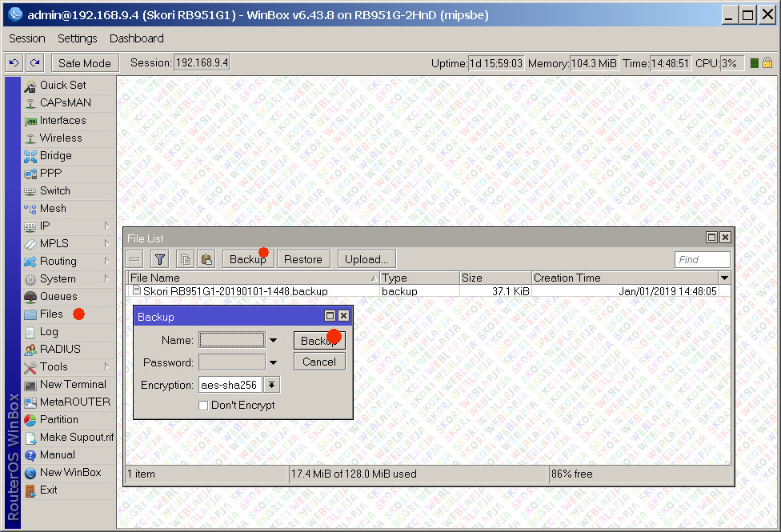This screenshot has width=781, height=532.
Task: Open the Settings menu
Action: click(77, 38)
